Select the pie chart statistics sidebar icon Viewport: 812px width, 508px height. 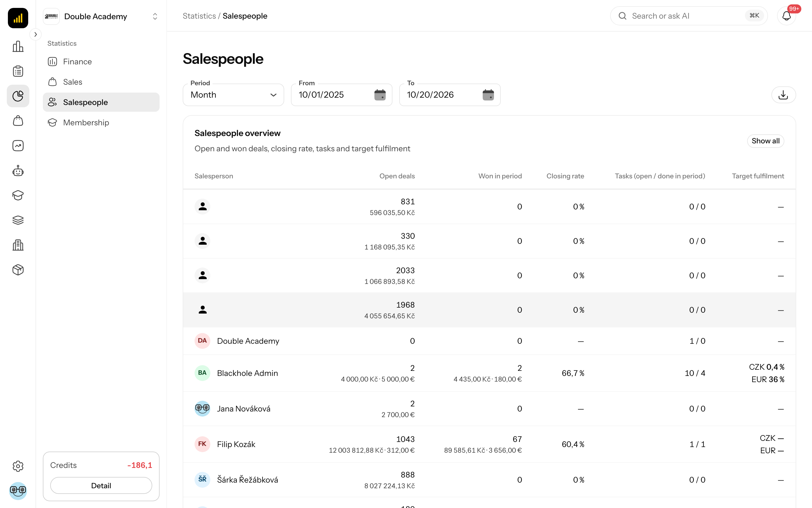click(x=18, y=96)
